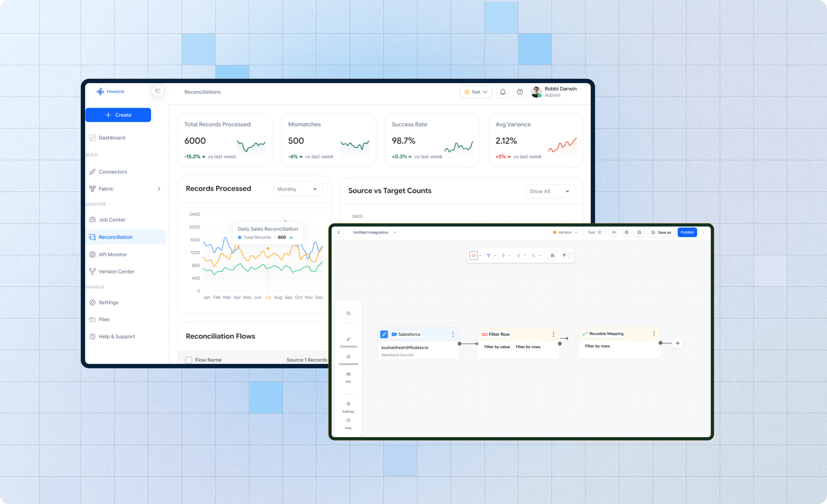Screen dimensions: 827x504
Task: Open the Monthly period dropdown
Action: tap(298, 189)
